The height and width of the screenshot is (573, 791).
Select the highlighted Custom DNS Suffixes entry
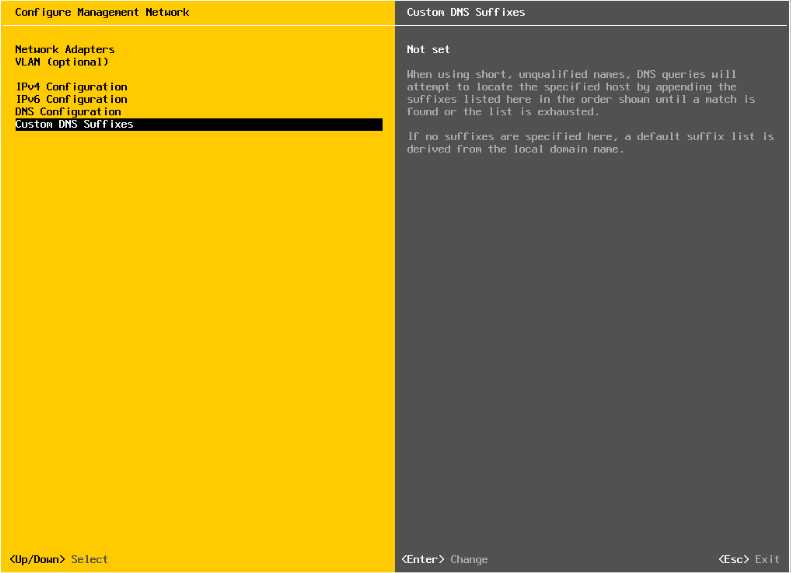(x=199, y=124)
